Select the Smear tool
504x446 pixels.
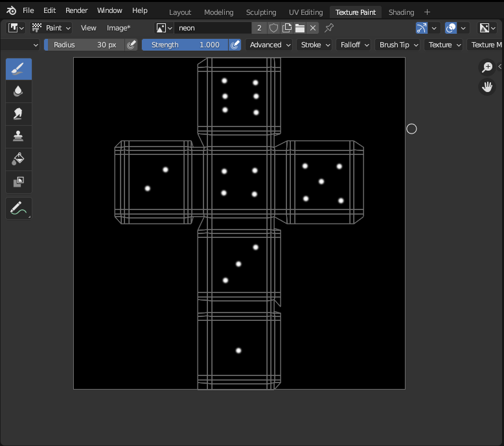(x=19, y=114)
